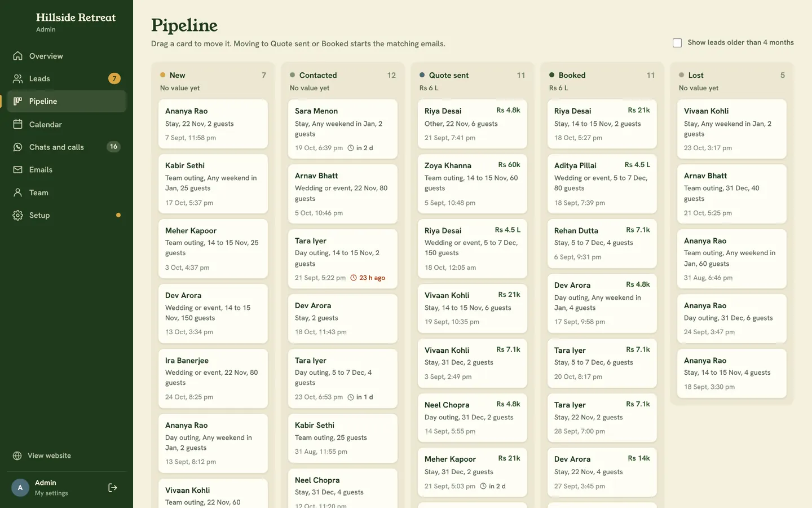The image size is (812, 508).
Task: Click the Admin avatar circle
Action: (x=20, y=488)
